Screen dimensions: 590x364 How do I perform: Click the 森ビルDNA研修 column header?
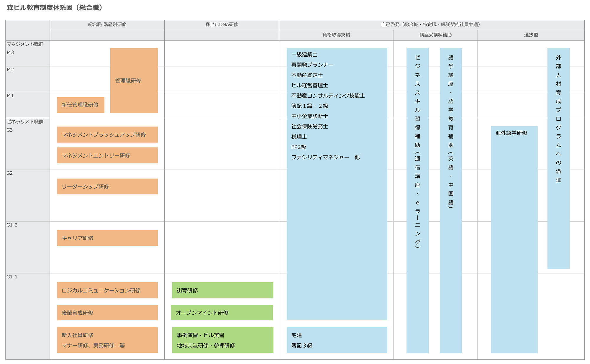[222, 24]
